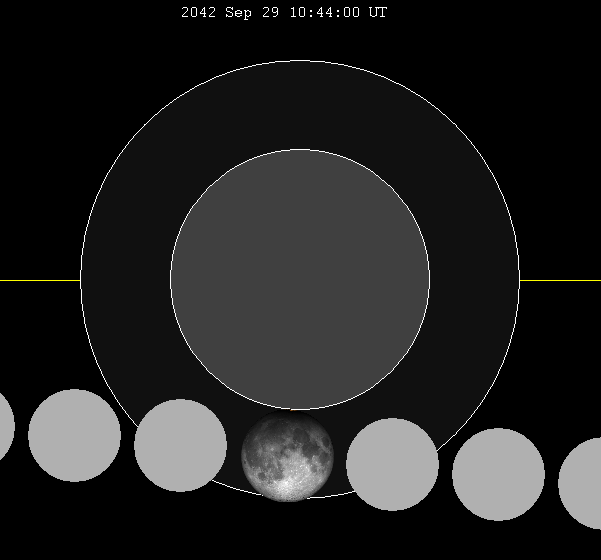601x560 pixels.
Task: Click the top edge of the outer penumbra outline
Action: pyautogui.click(x=300, y=61)
